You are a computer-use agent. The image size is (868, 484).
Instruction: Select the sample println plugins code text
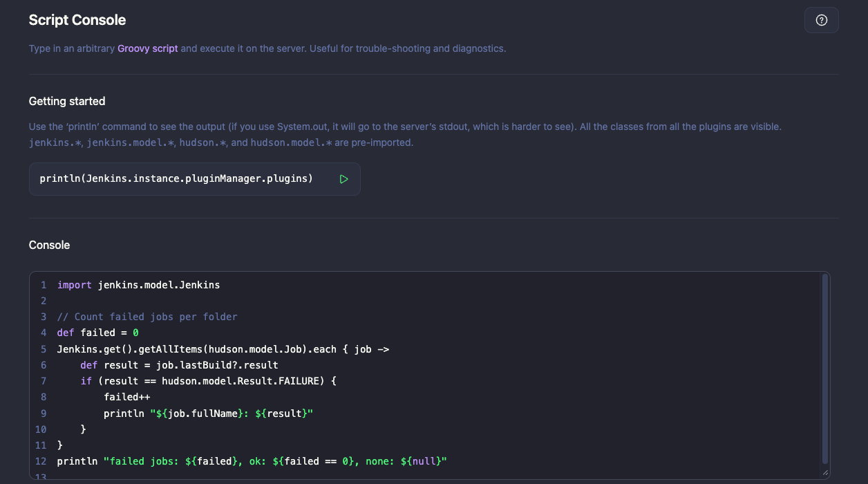pos(176,178)
